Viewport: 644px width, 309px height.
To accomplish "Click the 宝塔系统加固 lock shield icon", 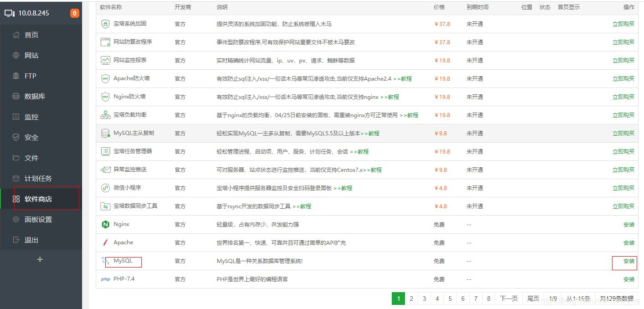I will point(105,24).
